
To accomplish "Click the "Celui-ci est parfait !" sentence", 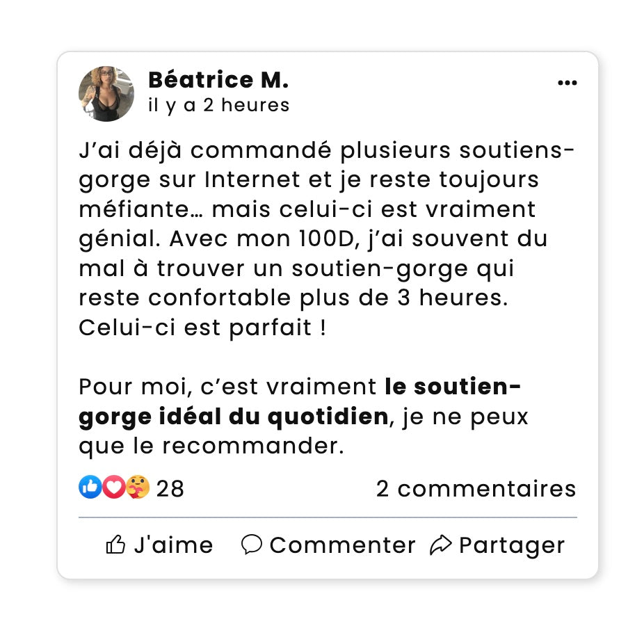I will [x=202, y=328].
